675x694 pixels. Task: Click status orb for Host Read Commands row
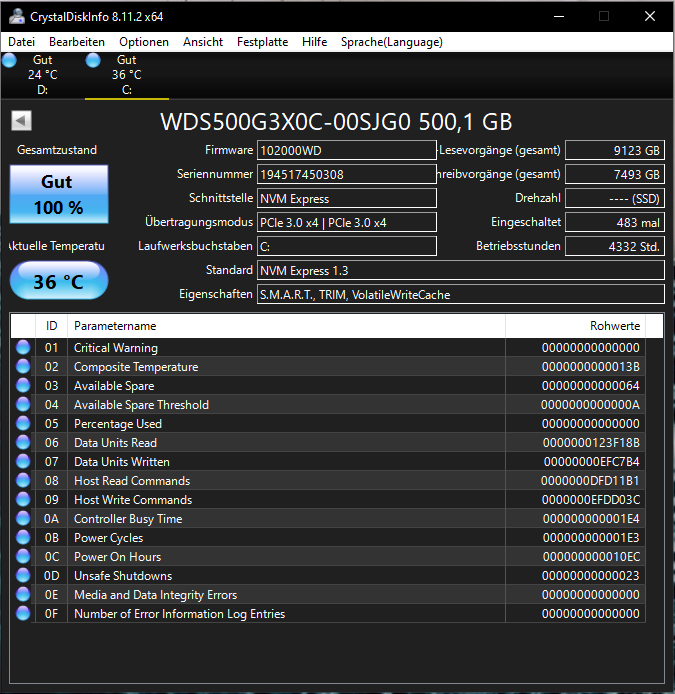coord(23,481)
